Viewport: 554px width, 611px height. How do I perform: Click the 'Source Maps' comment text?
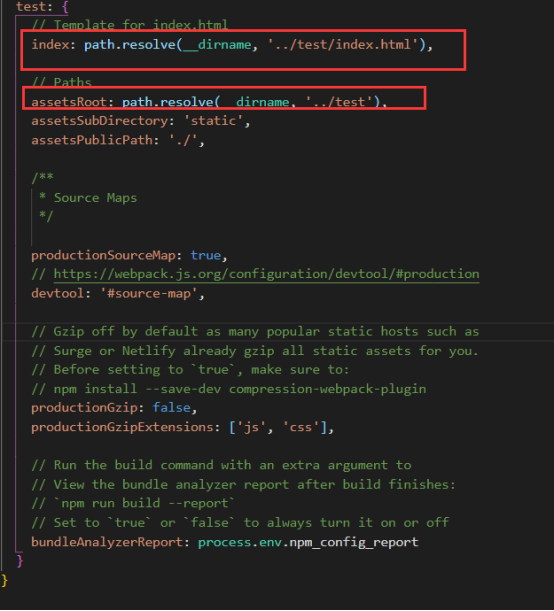(x=95, y=198)
